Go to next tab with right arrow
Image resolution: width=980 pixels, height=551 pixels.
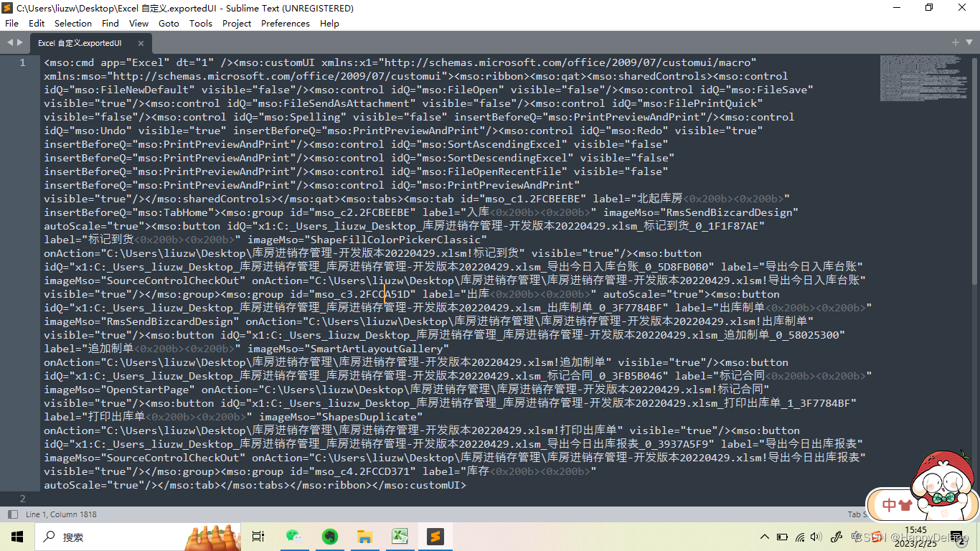(19, 42)
